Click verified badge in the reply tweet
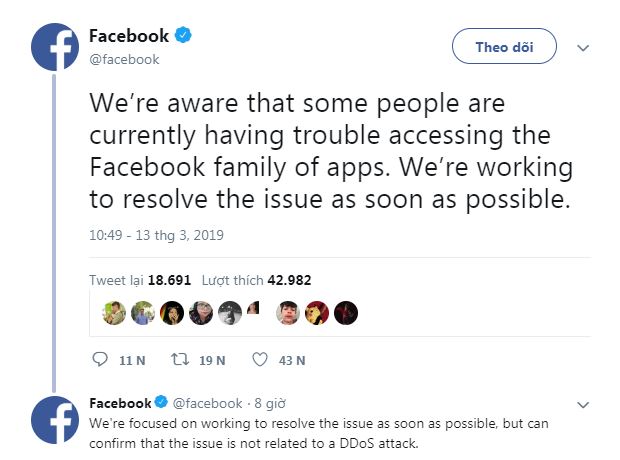The height and width of the screenshot is (460, 620). 161,402
